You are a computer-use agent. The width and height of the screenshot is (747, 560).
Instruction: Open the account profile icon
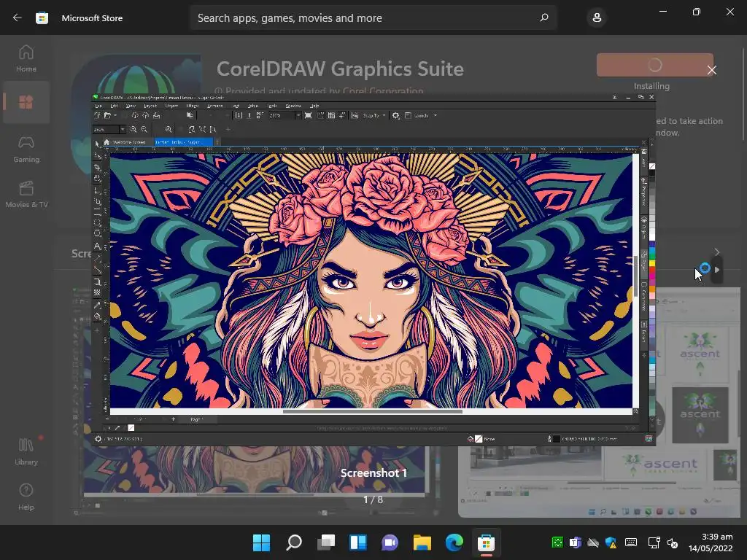click(597, 18)
